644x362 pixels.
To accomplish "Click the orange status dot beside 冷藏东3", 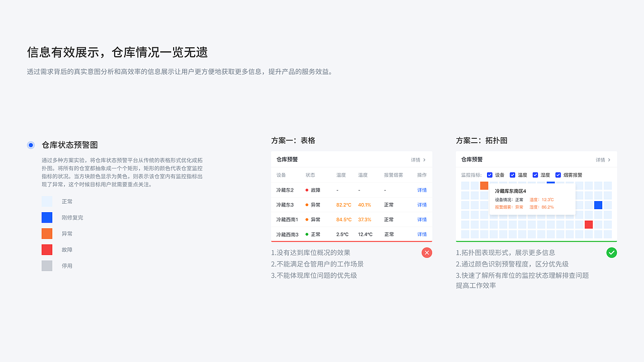I will point(307,205).
